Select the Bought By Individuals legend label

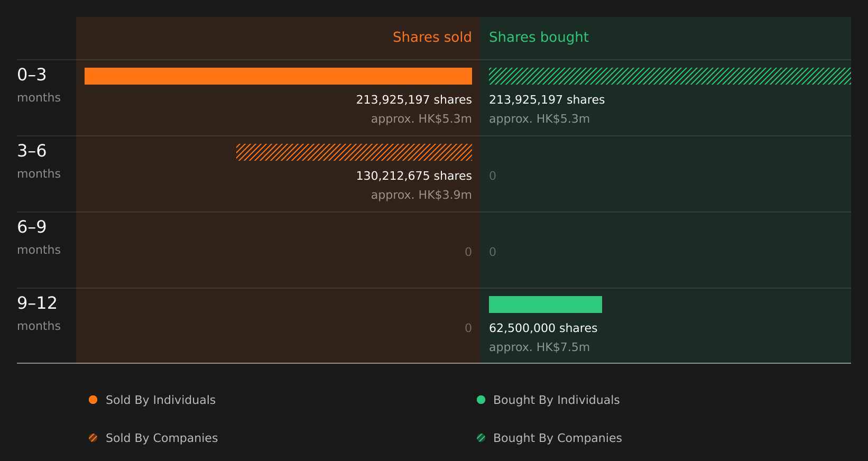point(557,400)
